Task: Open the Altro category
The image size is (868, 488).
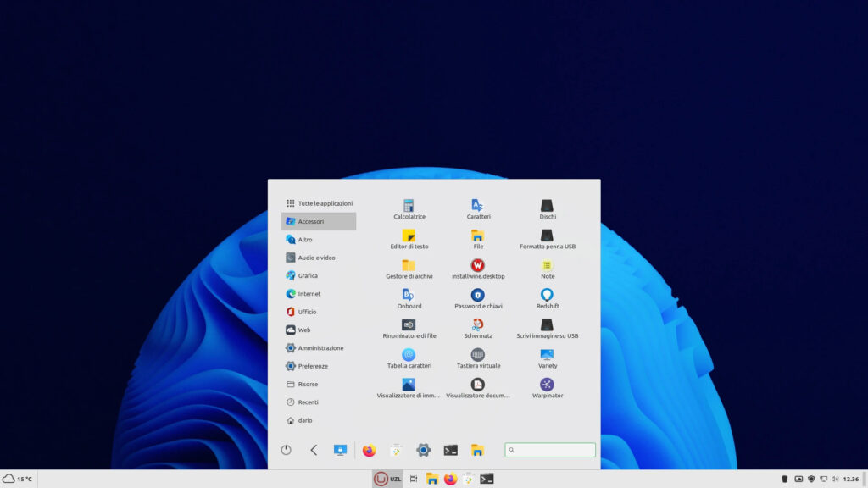Action: click(x=319, y=240)
